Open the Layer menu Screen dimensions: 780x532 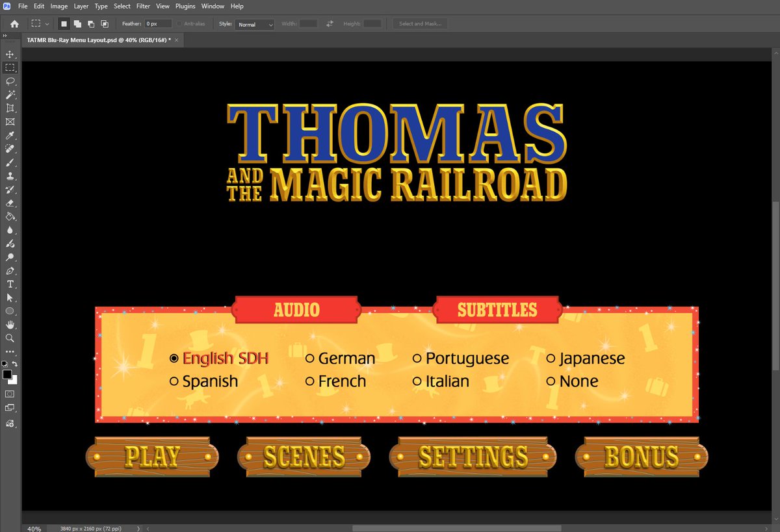[x=81, y=6]
